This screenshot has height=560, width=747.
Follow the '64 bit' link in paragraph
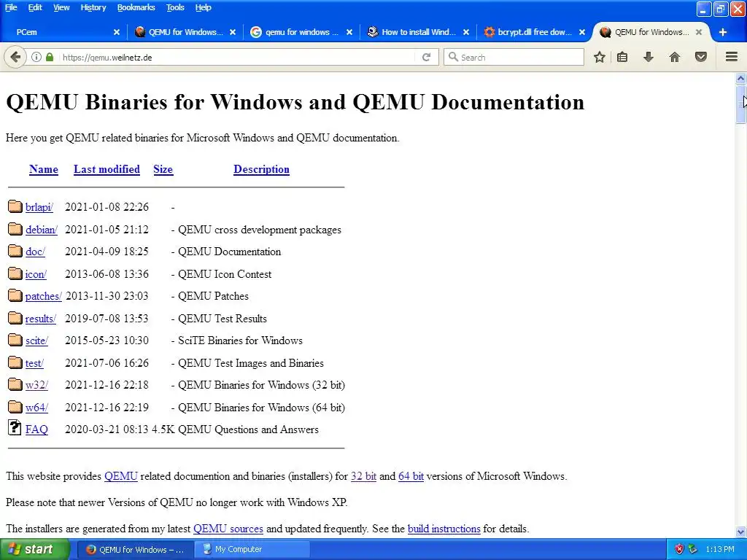[411, 476]
